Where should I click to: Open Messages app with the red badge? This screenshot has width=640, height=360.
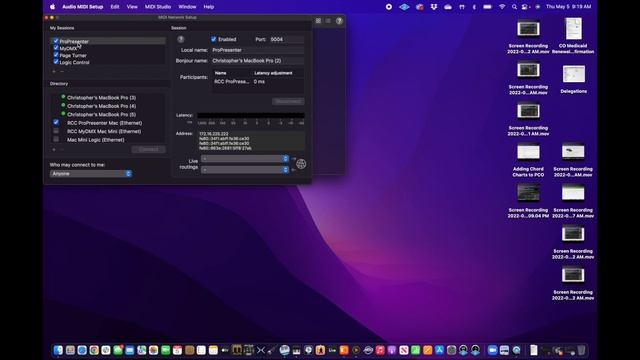(x=118, y=350)
